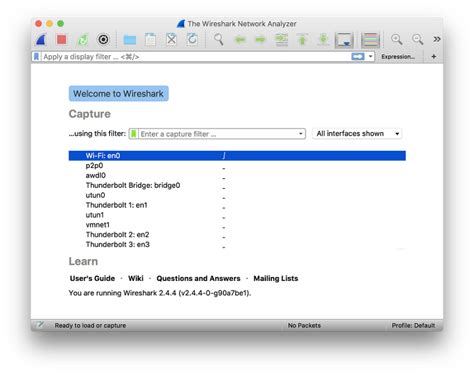Toggle packet colorization with coloring rules
Viewport: 474px width, 375px height.
click(370, 40)
